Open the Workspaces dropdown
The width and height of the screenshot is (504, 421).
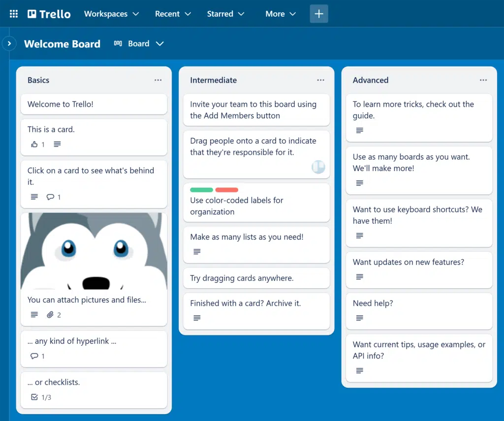pos(111,14)
